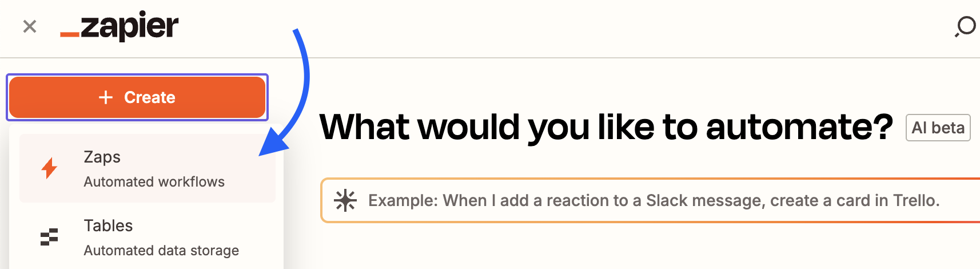This screenshot has width=980, height=269.
Task: Click the Zapier logo
Action: tap(119, 26)
